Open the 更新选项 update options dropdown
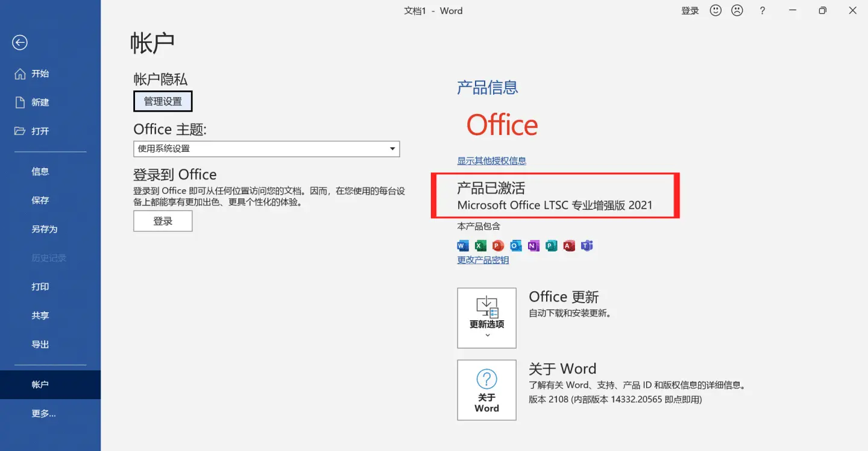868x451 pixels. [x=486, y=318]
